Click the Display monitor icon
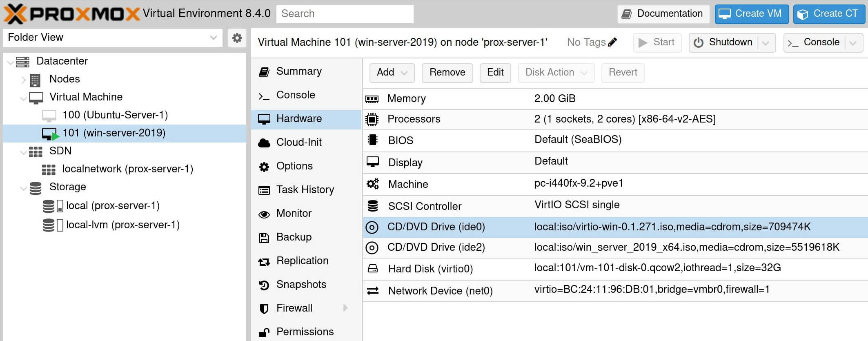868x341 pixels. pos(372,162)
